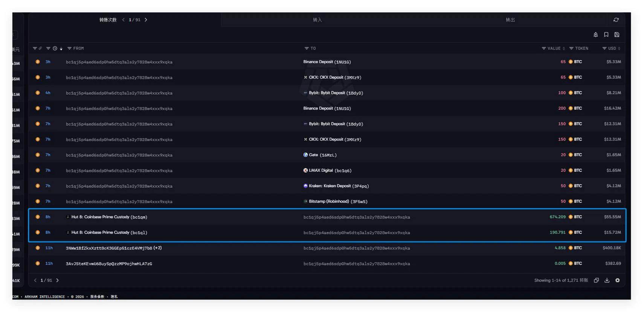The image size is (644, 312).
Task: Click the 674.209 BTC value cell
Action: (x=557, y=217)
